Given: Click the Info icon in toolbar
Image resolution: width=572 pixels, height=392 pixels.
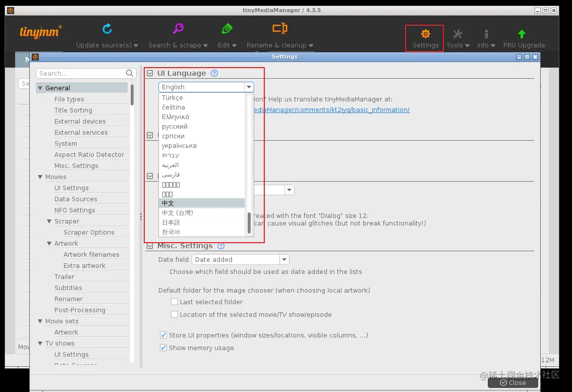Looking at the screenshot, I should [486, 34].
